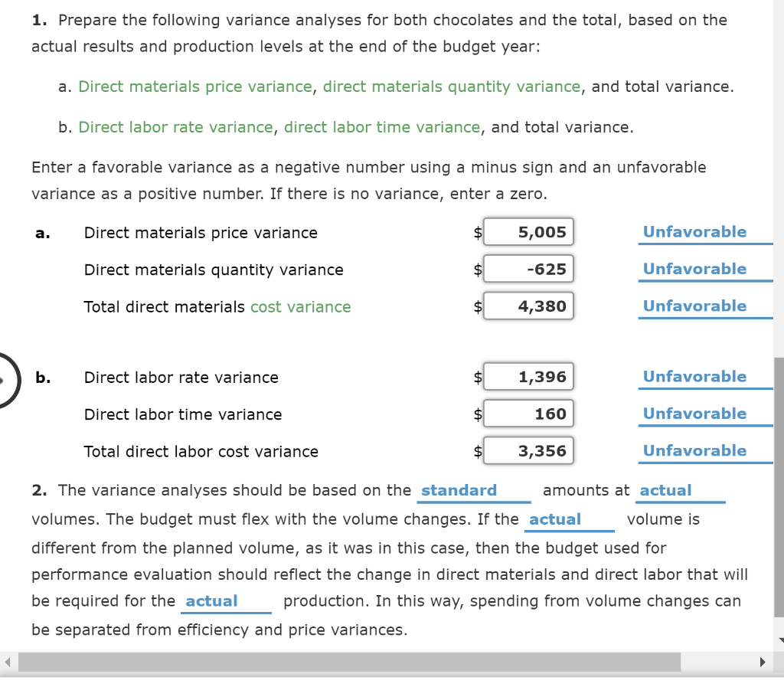Viewport: 784px width, 687px height.
Task: Open the Unfavorable dropdown for materials quantity variance
Action: tap(695, 269)
